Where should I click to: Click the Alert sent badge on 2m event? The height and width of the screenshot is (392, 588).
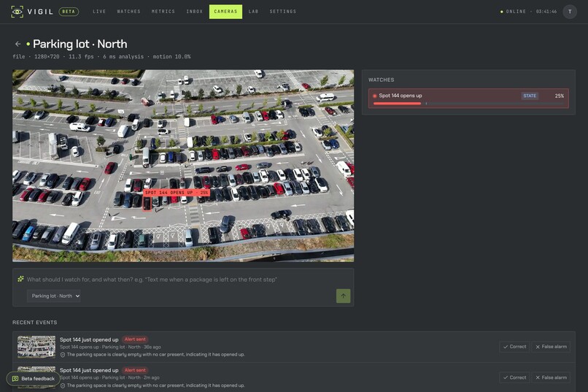(x=135, y=370)
